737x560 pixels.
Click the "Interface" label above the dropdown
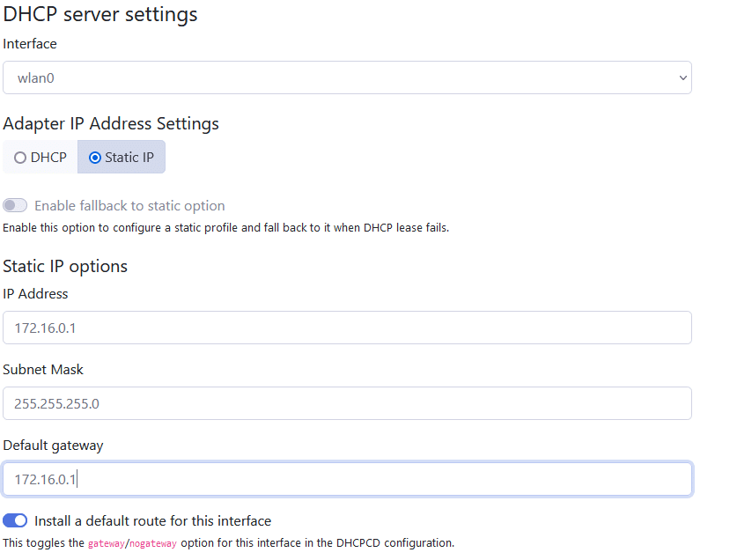click(x=30, y=44)
